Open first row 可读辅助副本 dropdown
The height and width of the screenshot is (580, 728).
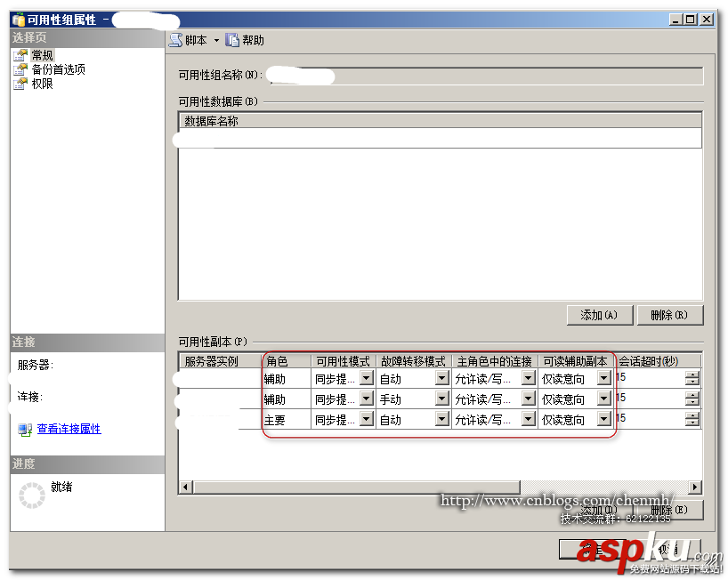(603, 378)
